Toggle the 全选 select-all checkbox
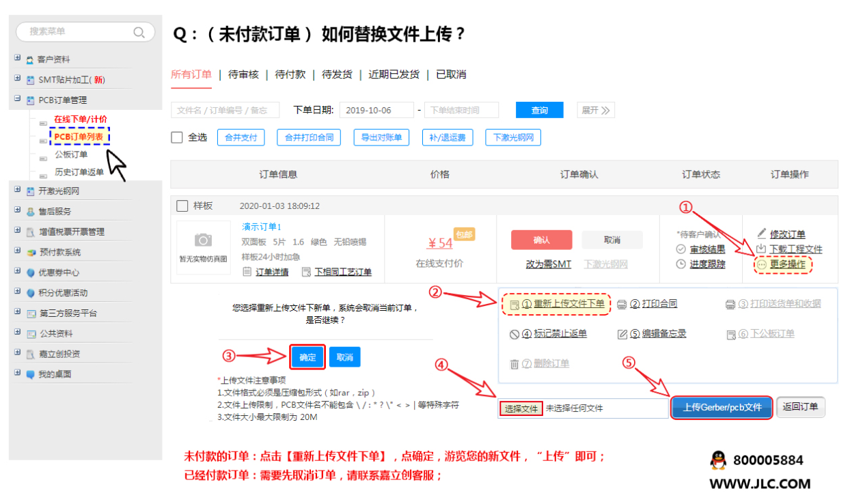850x504 pixels. click(x=177, y=137)
